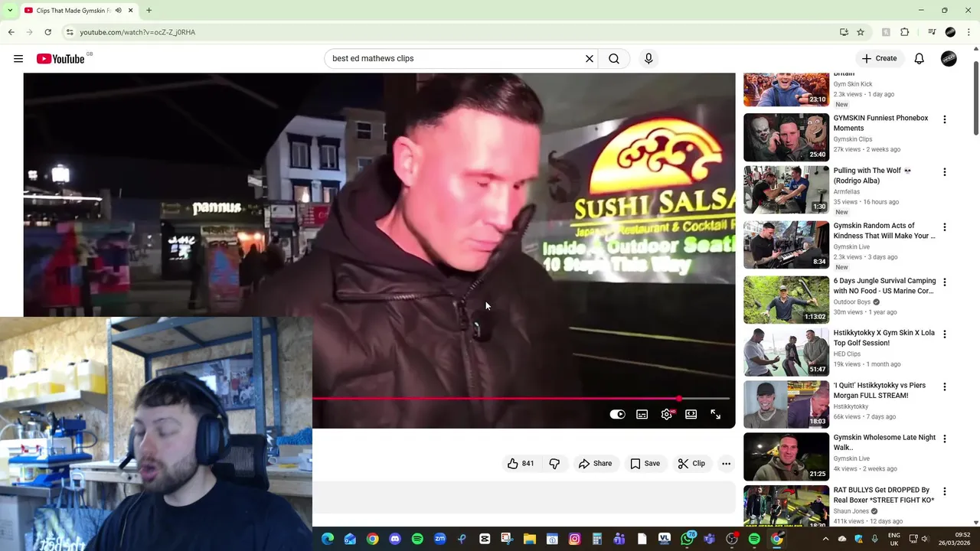Screen dimensions: 980x551
Task: Enter full screen on the video
Action: tap(716, 414)
